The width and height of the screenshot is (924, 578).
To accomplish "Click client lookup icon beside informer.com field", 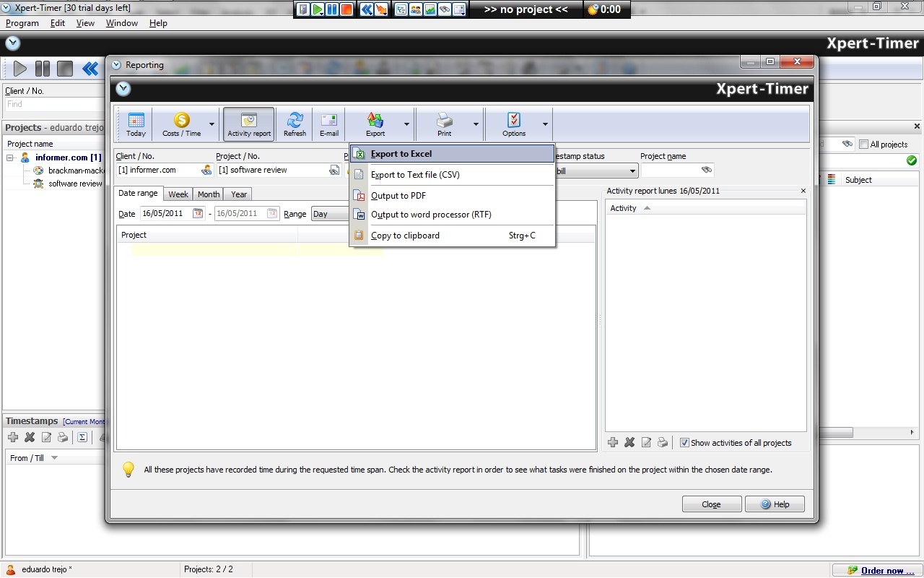I will coord(206,171).
